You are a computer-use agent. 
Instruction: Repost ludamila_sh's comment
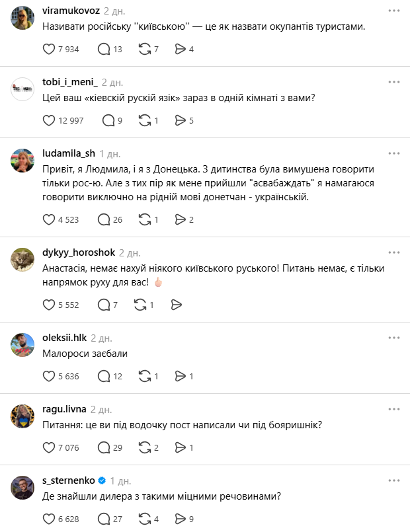click(x=143, y=219)
